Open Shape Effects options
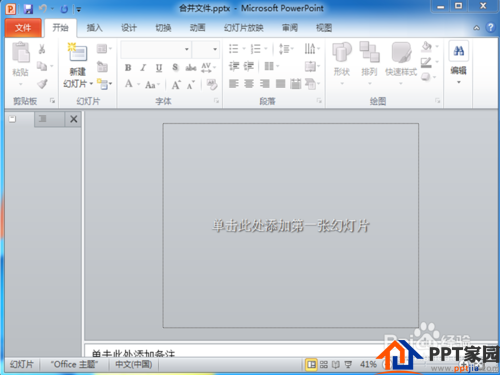500x375 pixels. (429, 77)
